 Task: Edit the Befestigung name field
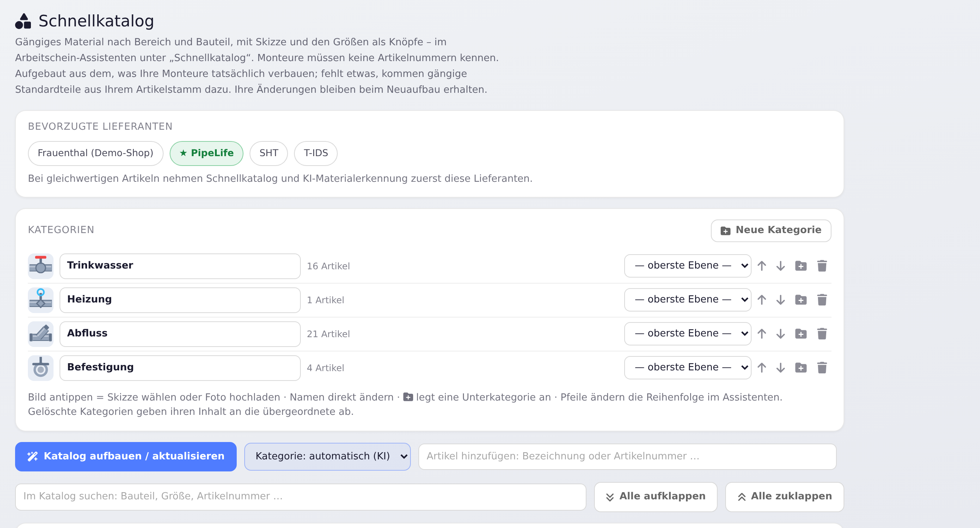click(180, 367)
